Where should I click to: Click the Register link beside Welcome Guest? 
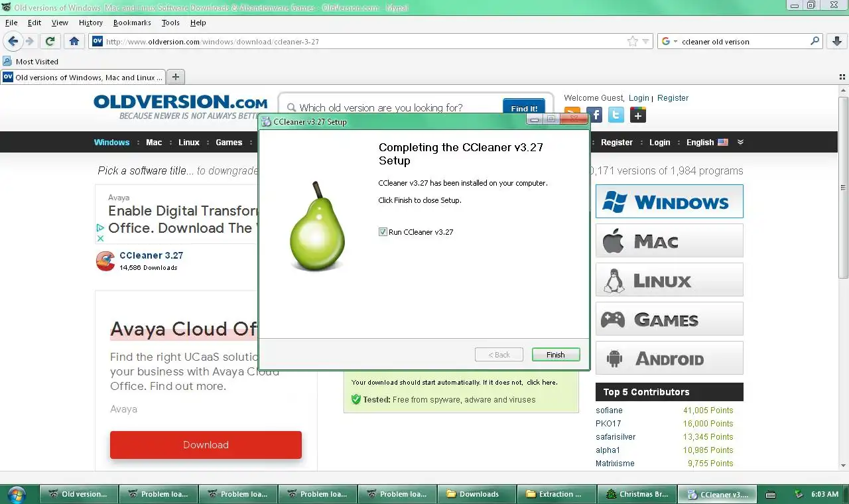point(673,97)
